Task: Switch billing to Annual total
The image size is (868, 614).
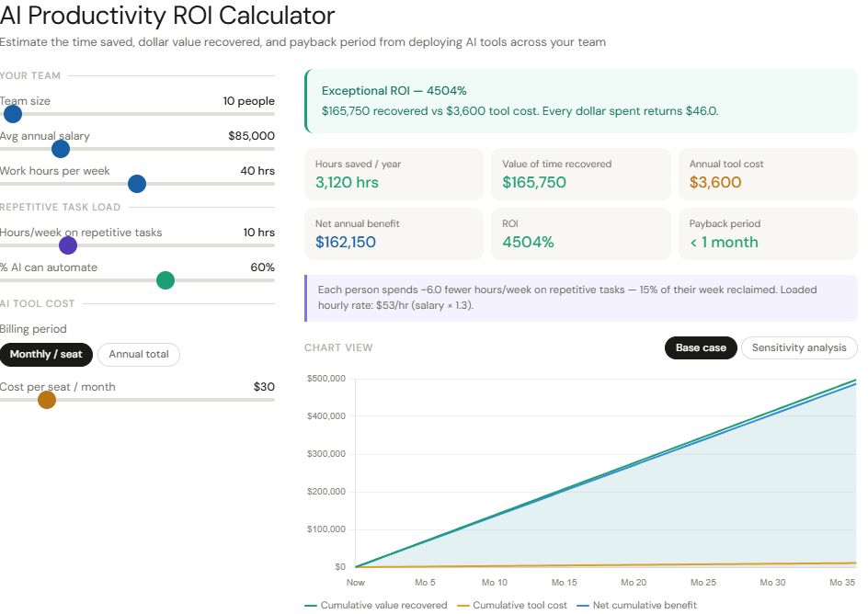Action: click(x=139, y=355)
